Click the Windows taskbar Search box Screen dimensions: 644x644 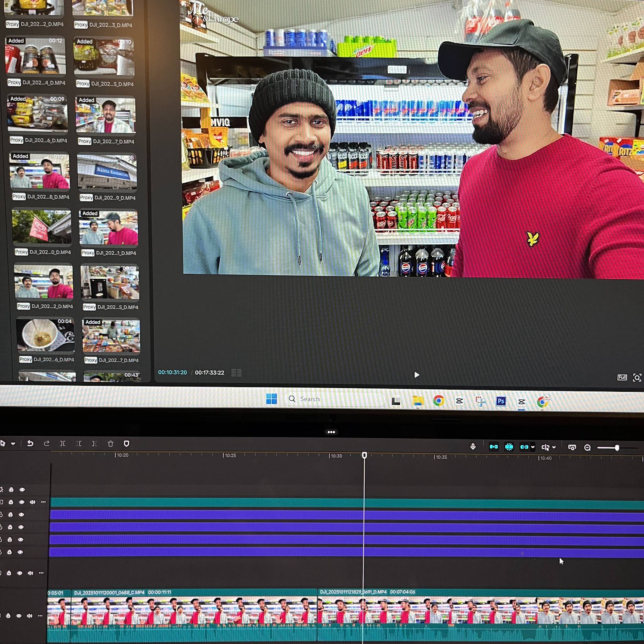[x=334, y=399]
